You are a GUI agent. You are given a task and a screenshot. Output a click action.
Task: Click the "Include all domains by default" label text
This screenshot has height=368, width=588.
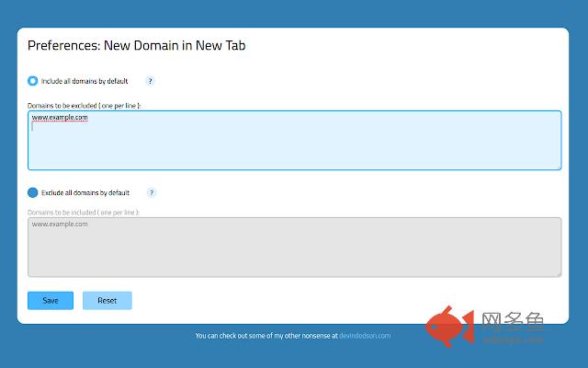coord(85,81)
